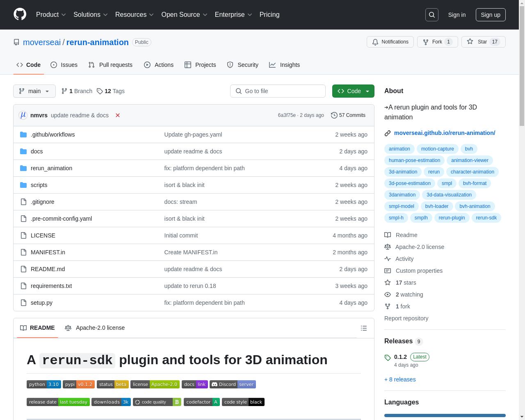Open the 'update to rerun 0.18' commit
525x420 pixels.
coord(190,286)
